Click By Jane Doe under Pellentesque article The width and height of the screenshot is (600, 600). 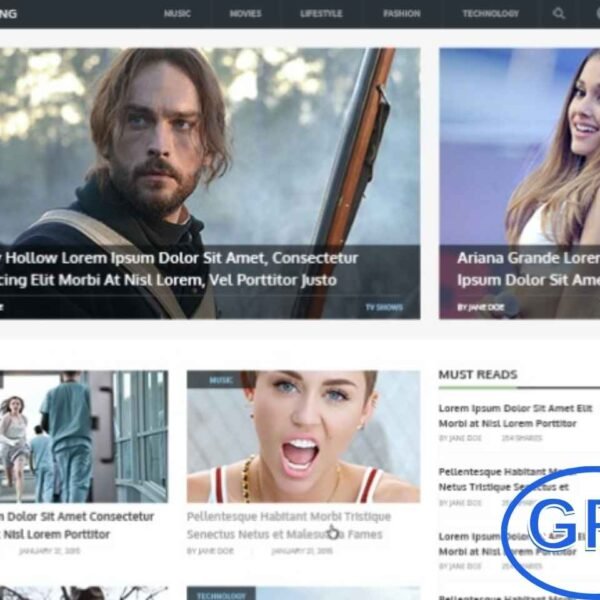click(210, 551)
